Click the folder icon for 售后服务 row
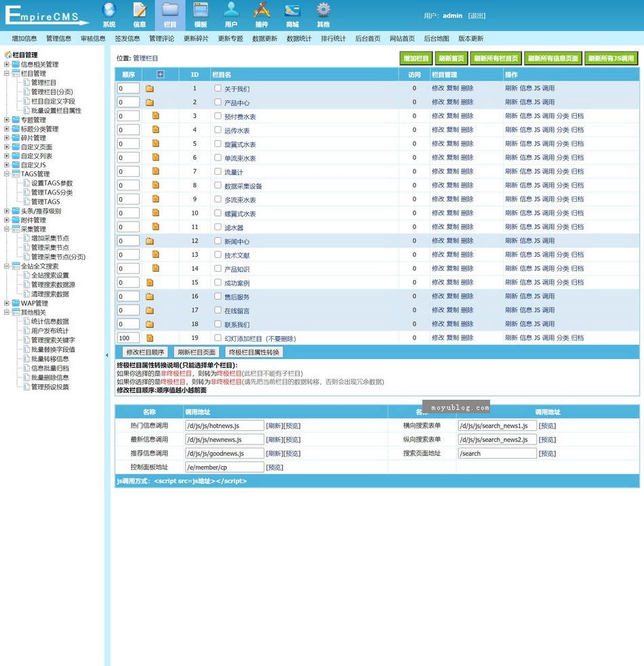Viewport: 644px width, 666px height. (150, 297)
